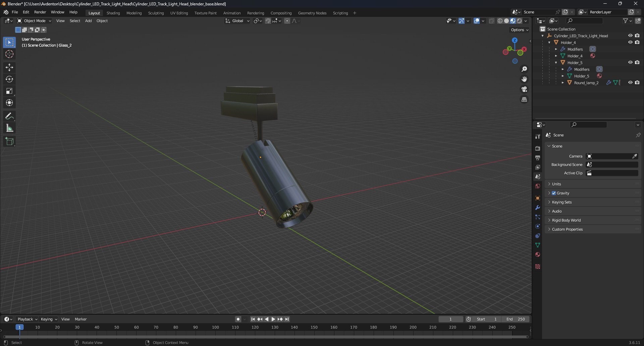Toggle proportional editing icon
Viewport: 644px width, 346px height.
tap(287, 21)
